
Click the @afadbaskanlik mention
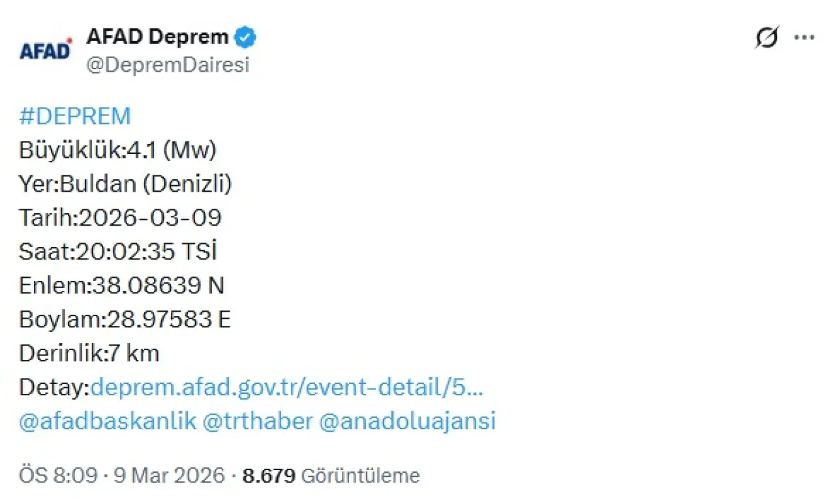[108, 421]
